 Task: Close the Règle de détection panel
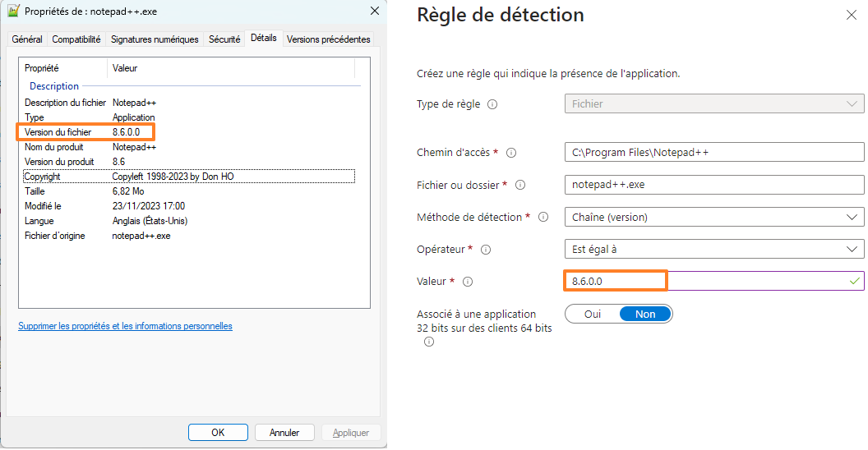coord(851,15)
